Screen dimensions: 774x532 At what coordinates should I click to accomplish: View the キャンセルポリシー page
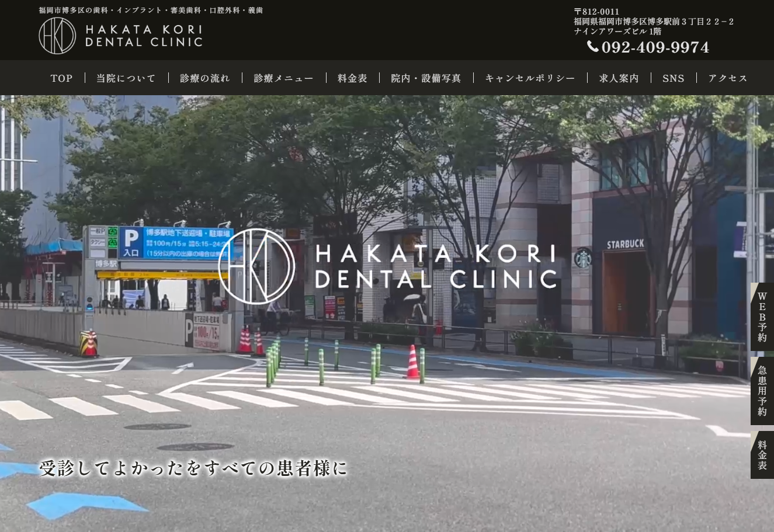tap(530, 78)
